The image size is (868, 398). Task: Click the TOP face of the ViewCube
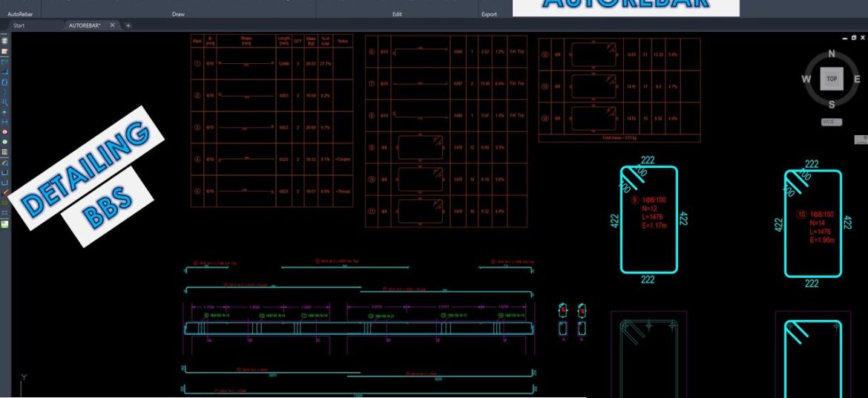pos(832,79)
